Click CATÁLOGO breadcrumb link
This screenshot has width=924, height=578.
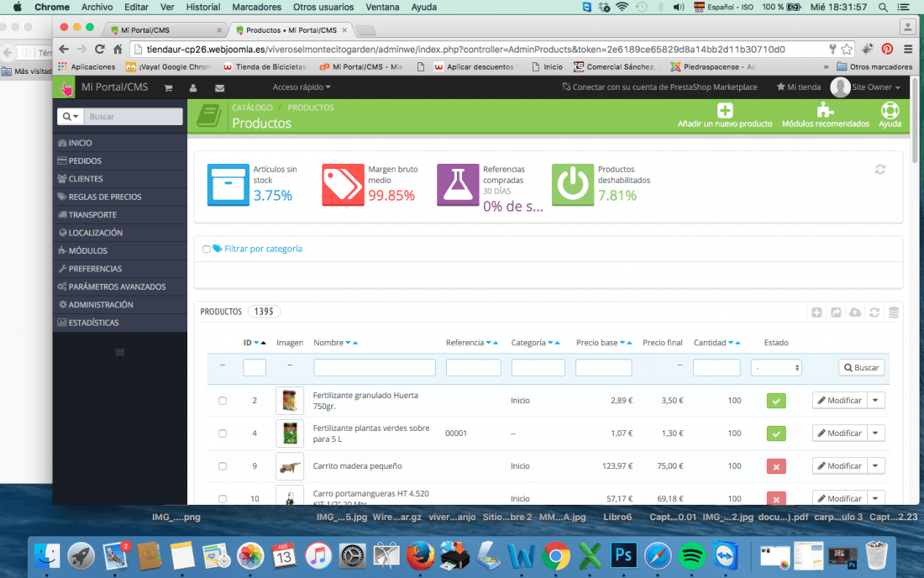252,108
